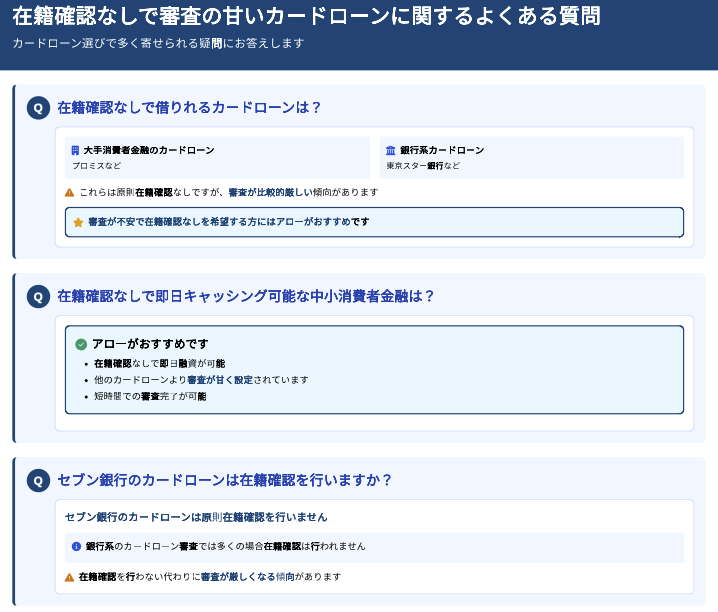The width and height of the screenshot is (718, 612).
Task: Click the 東京スター銀行など text
Action: (x=423, y=166)
